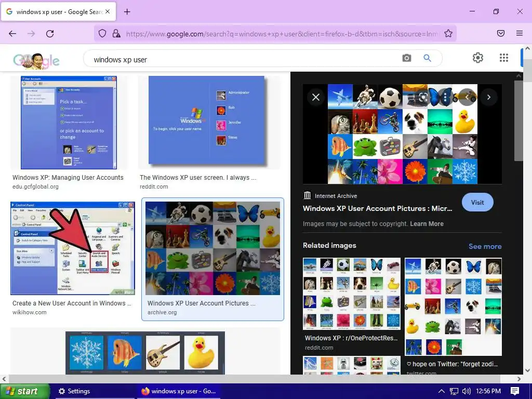Bookmark this page with the star

448,33
